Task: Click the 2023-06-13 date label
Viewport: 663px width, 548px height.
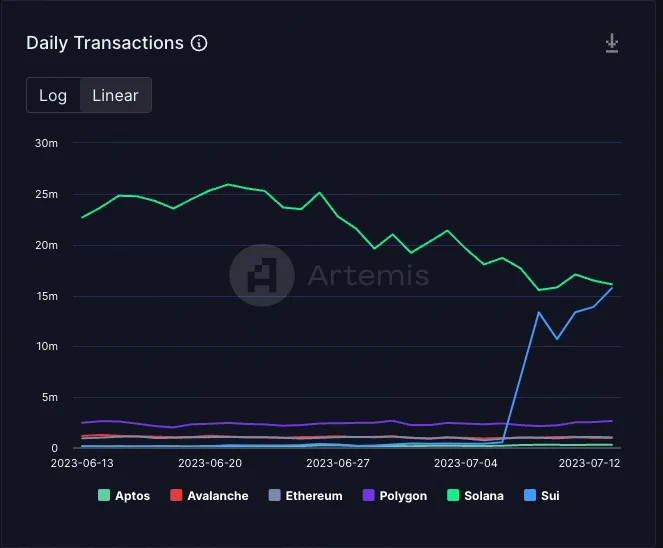Action: tap(82, 463)
